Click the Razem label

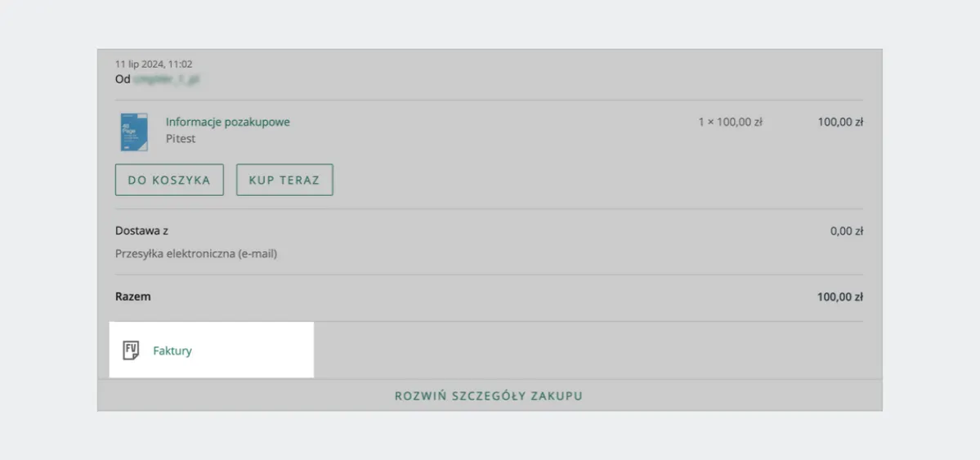point(133,297)
